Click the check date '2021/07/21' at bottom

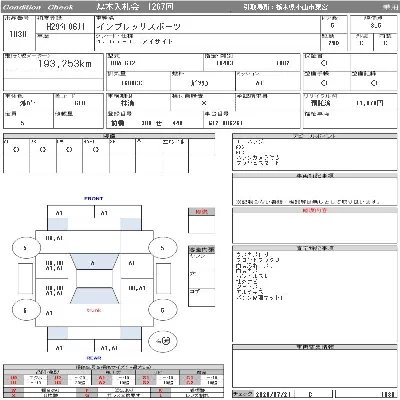(274, 394)
